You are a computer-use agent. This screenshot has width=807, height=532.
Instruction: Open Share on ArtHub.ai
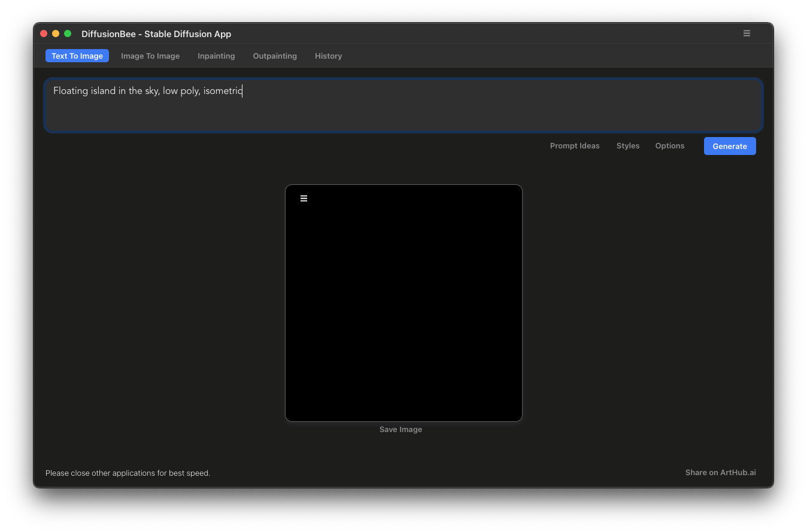[720, 472]
